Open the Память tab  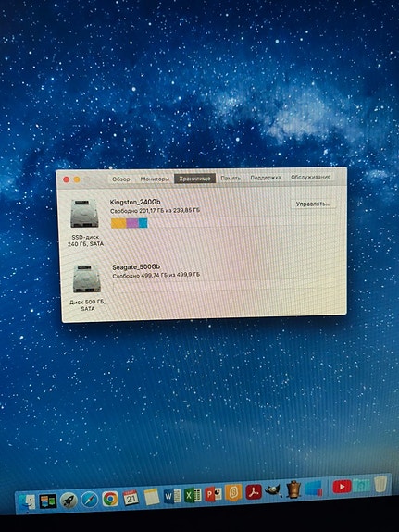[231, 179]
